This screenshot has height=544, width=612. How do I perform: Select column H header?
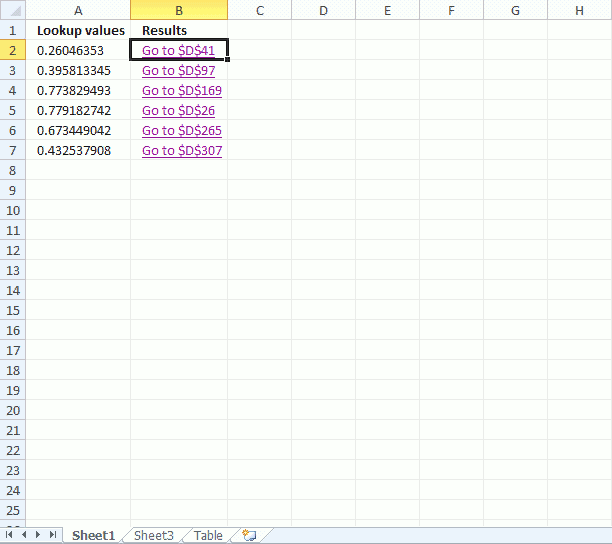[x=580, y=10]
